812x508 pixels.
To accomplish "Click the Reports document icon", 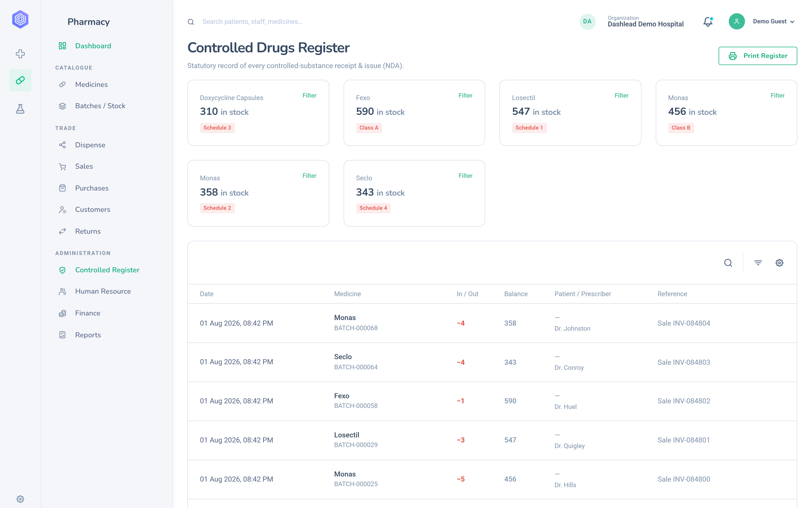I will pos(62,335).
